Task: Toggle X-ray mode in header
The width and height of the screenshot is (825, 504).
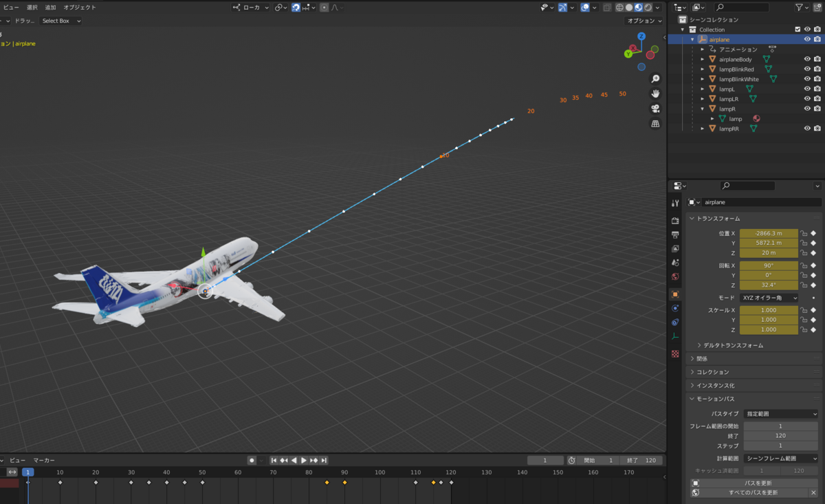Action: [x=607, y=8]
